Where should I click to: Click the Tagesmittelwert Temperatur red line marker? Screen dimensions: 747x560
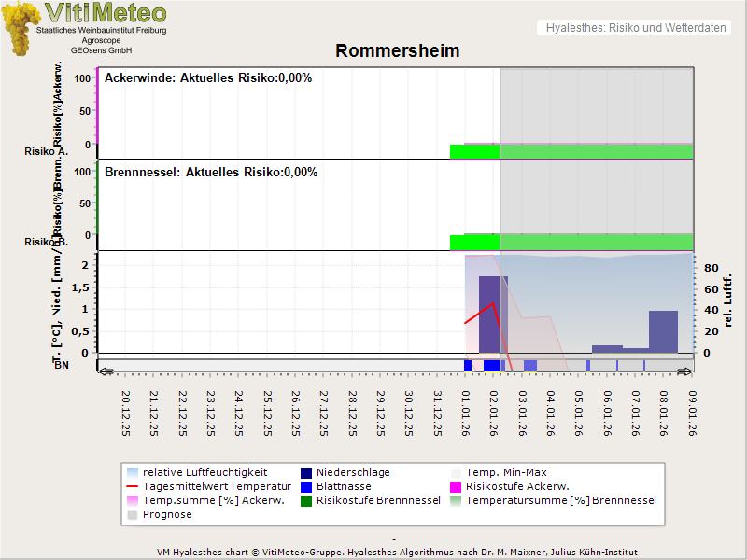(x=132, y=486)
